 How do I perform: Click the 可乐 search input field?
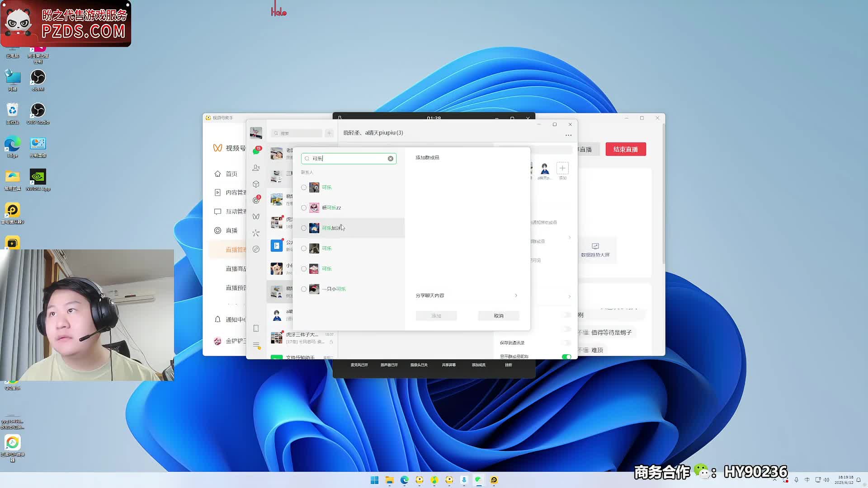(348, 159)
